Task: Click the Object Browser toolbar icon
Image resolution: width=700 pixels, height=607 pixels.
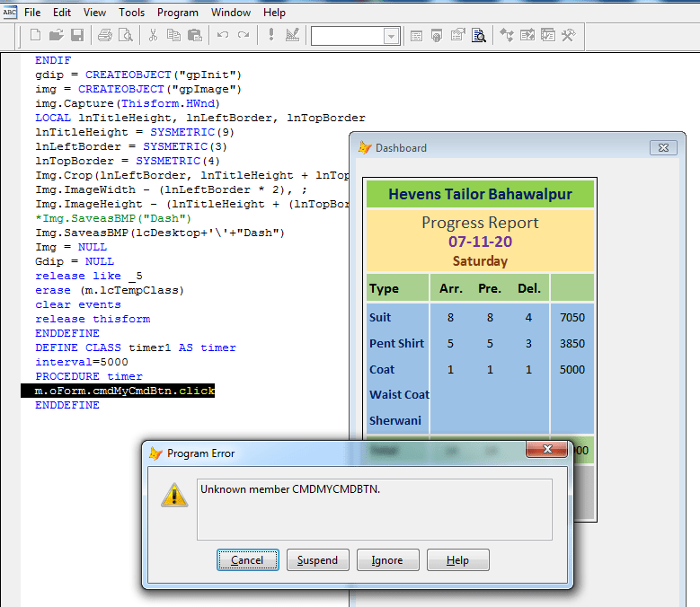Action: (527, 35)
